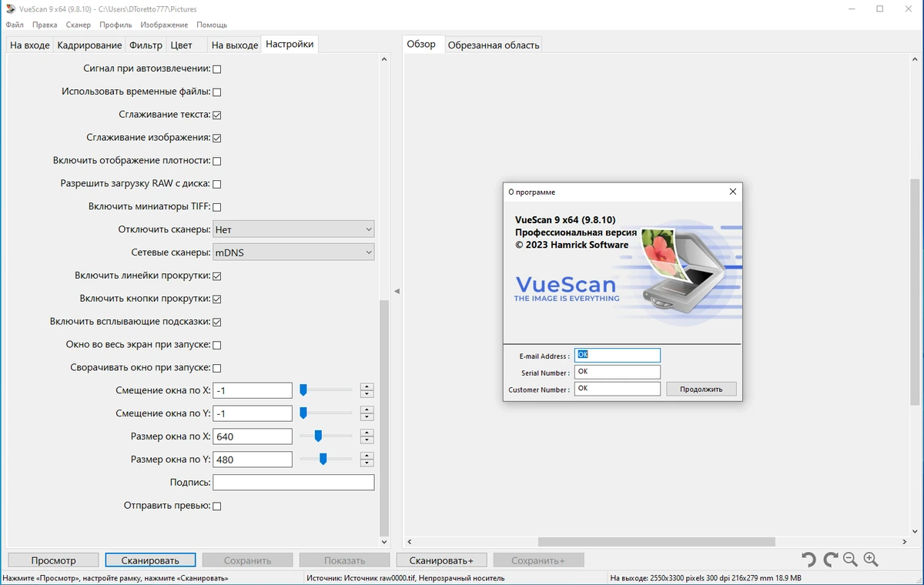Click the Serial Number field

618,372
